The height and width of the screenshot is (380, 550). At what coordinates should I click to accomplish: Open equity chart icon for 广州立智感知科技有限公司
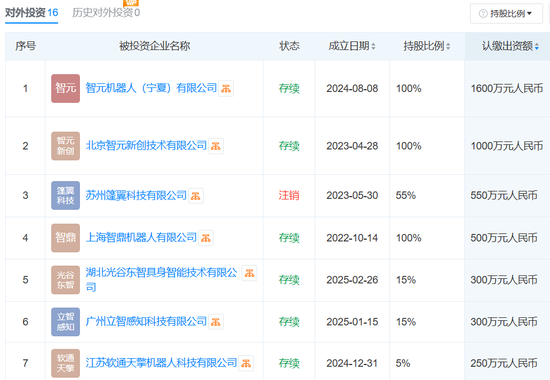click(x=216, y=322)
